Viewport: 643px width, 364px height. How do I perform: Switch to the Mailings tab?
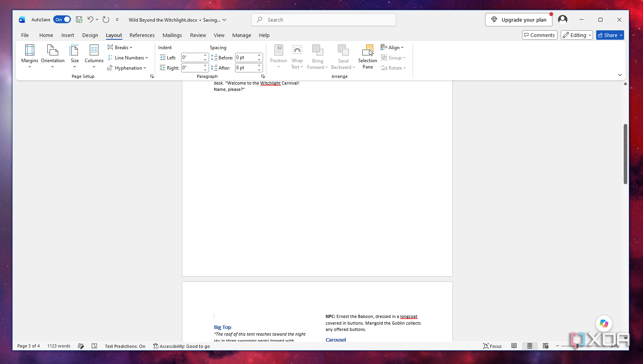tap(172, 35)
